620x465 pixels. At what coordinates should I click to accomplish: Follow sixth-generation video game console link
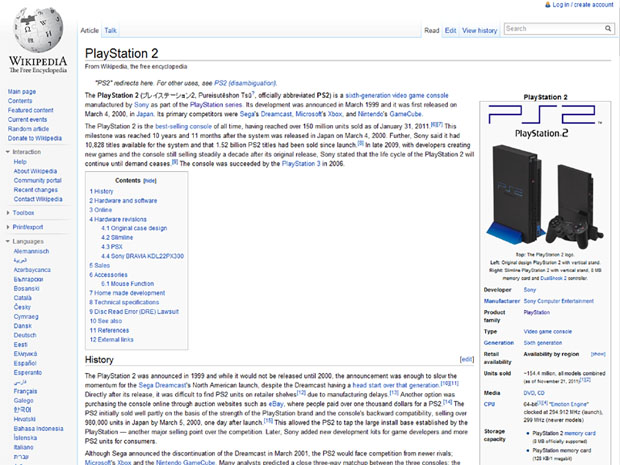click(397, 95)
